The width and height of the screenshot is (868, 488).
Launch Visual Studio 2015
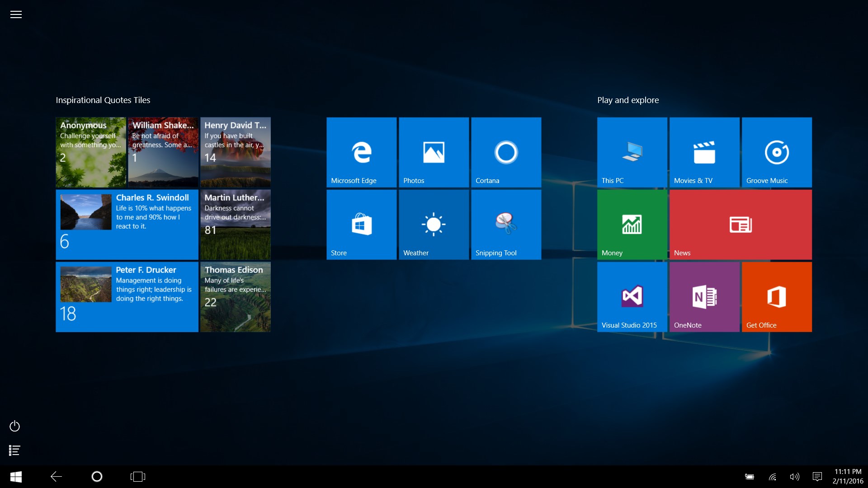[632, 297]
